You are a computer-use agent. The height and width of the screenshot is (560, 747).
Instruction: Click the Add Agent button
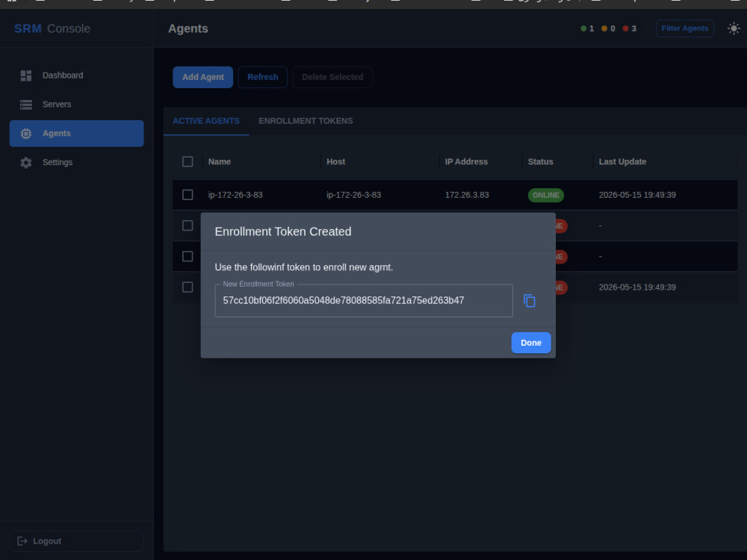pos(203,77)
